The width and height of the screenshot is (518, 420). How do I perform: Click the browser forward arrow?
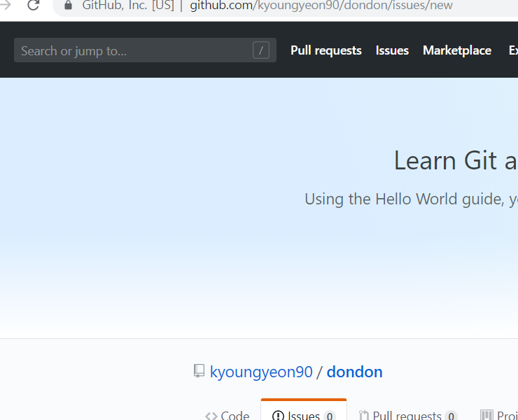(5, 5)
